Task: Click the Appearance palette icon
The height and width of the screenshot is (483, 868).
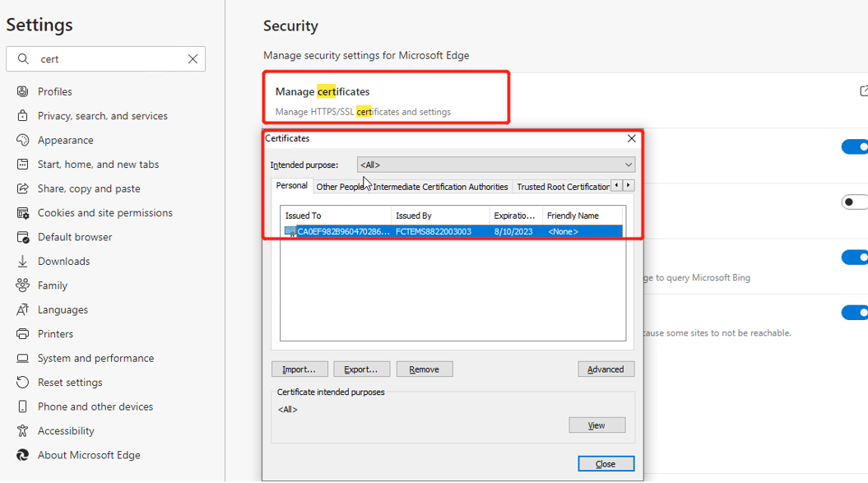Action: pos(22,140)
